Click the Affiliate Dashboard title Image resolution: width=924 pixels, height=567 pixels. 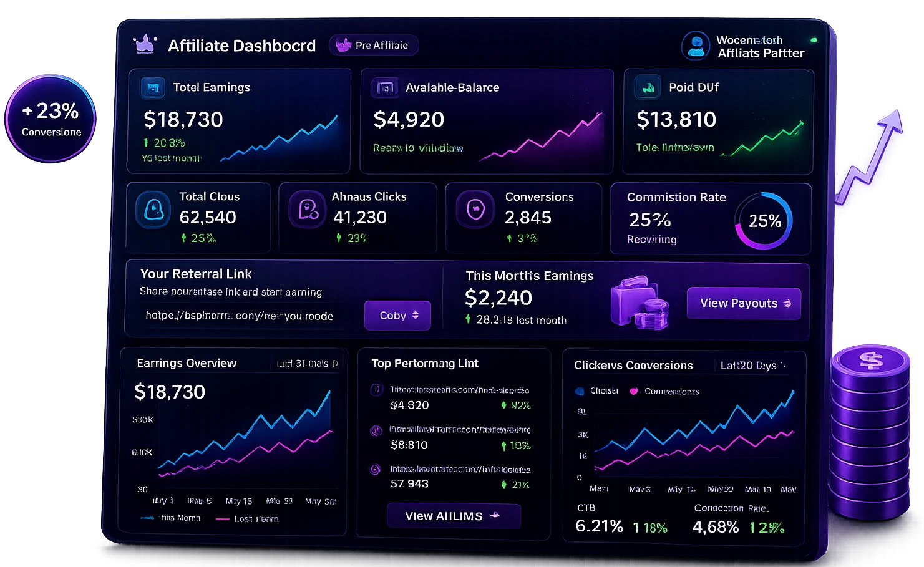tap(241, 46)
